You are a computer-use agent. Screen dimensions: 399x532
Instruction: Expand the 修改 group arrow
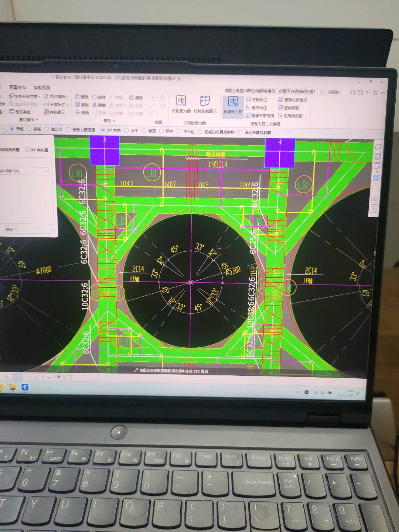(x=114, y=121)
